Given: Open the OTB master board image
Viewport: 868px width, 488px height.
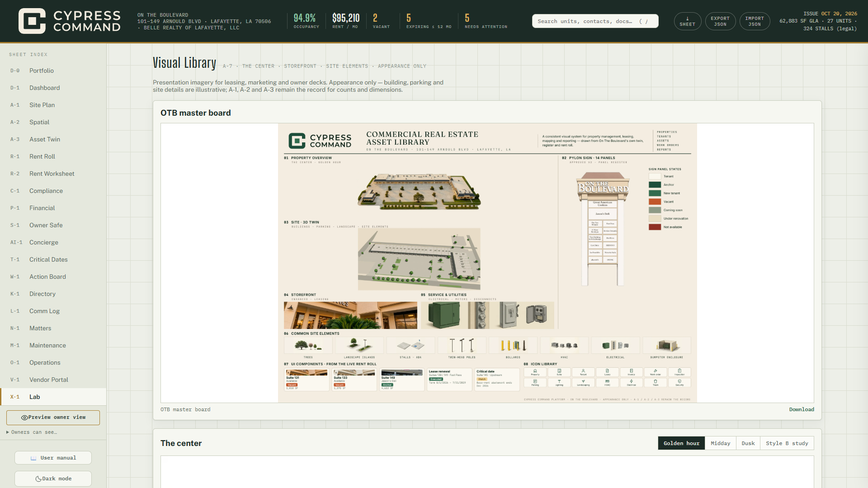Looking at the screenshot, I should (x=487, y=263).
